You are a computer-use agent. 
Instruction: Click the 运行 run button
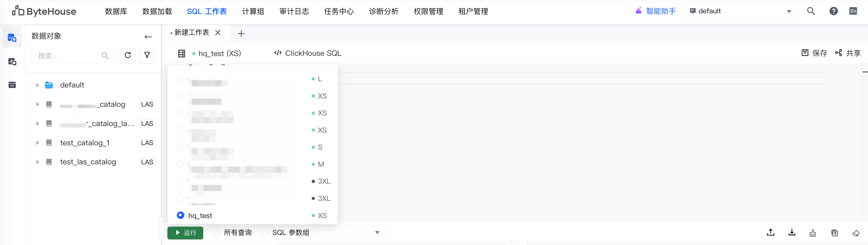tap(185, 233)
